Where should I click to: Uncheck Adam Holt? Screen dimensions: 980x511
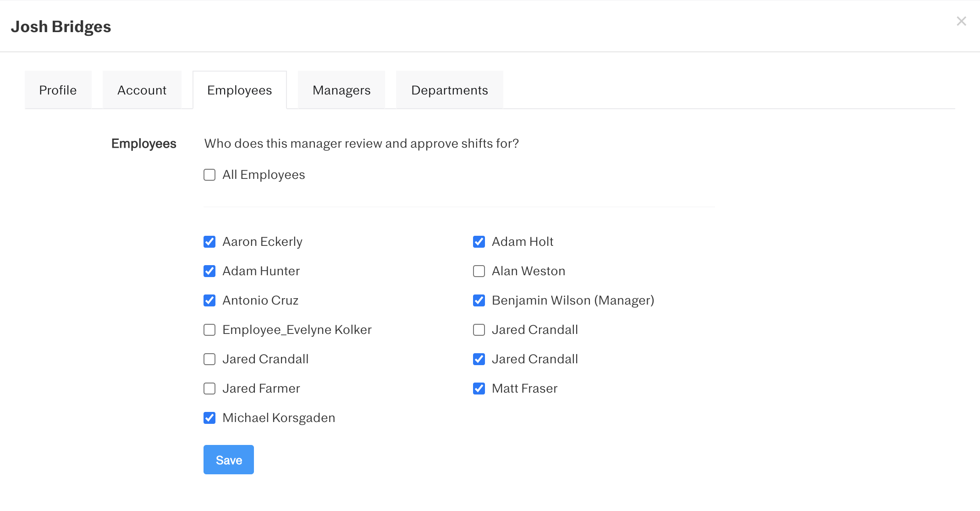pos(479,242)
